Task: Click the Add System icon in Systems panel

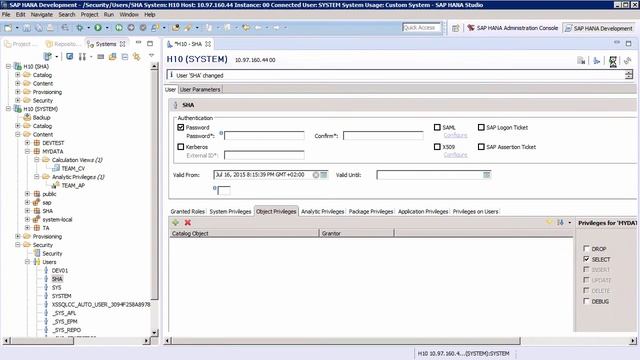Action: 48,56
